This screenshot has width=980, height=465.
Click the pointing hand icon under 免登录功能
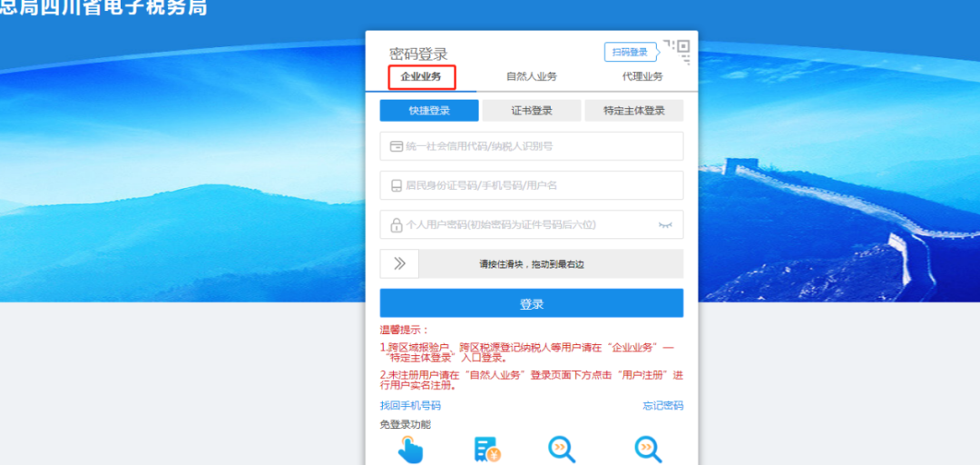pyautogui.click(x=410, y=450)
